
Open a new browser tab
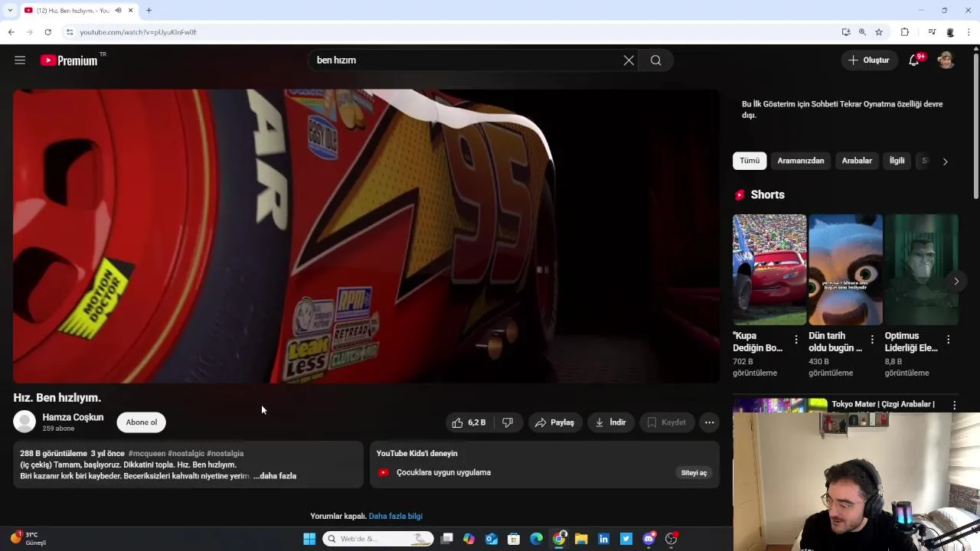coord(149,10)
